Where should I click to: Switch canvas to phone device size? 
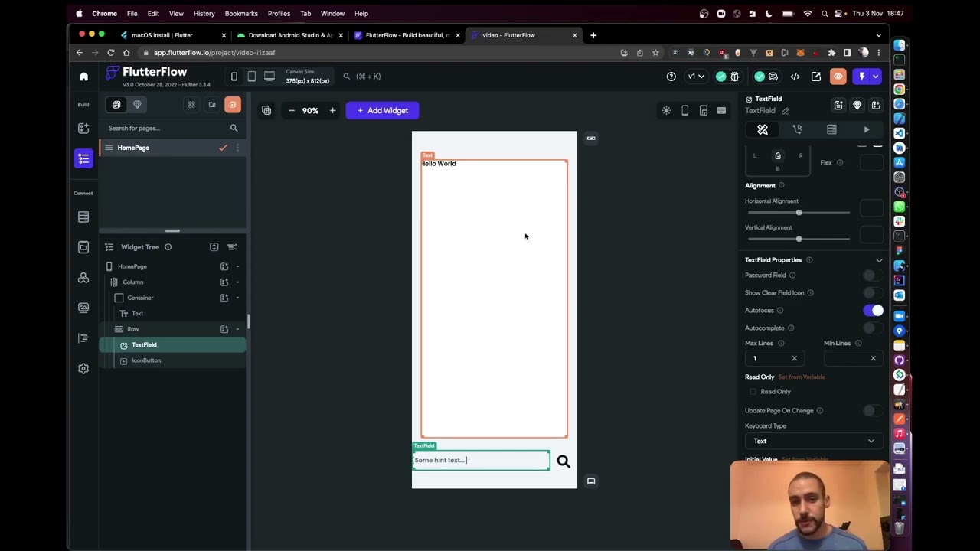click(234, 77)
